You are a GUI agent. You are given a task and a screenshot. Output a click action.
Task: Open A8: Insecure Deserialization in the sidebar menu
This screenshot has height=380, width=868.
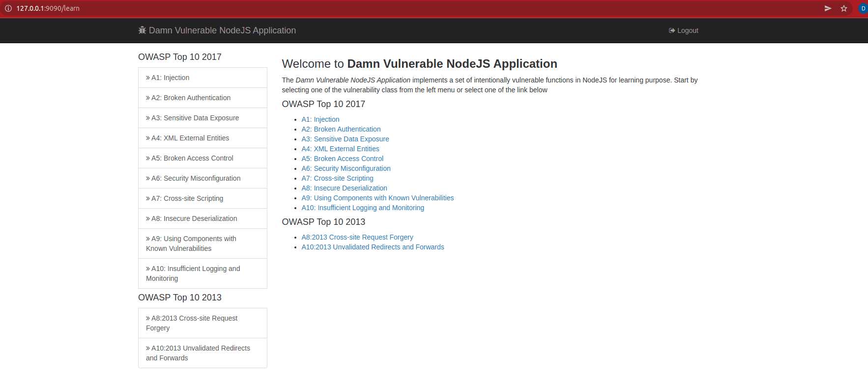[x=203, y=218]
